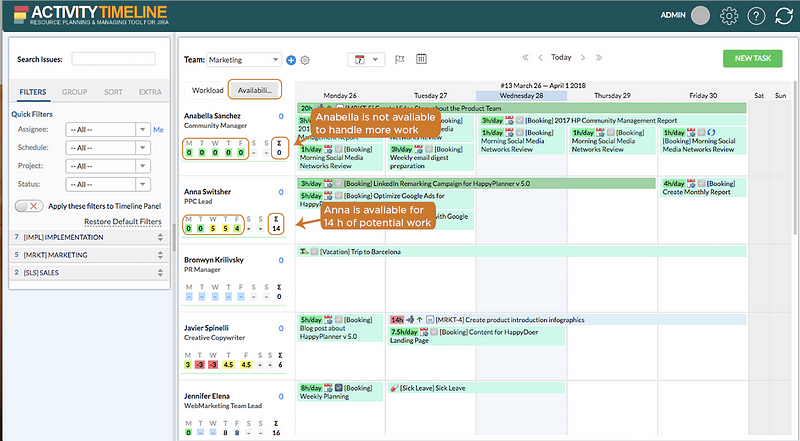This screenshot has height=441, width=800.
Task: Jump forward with double right arrow
Action: [x=599, y=57]
